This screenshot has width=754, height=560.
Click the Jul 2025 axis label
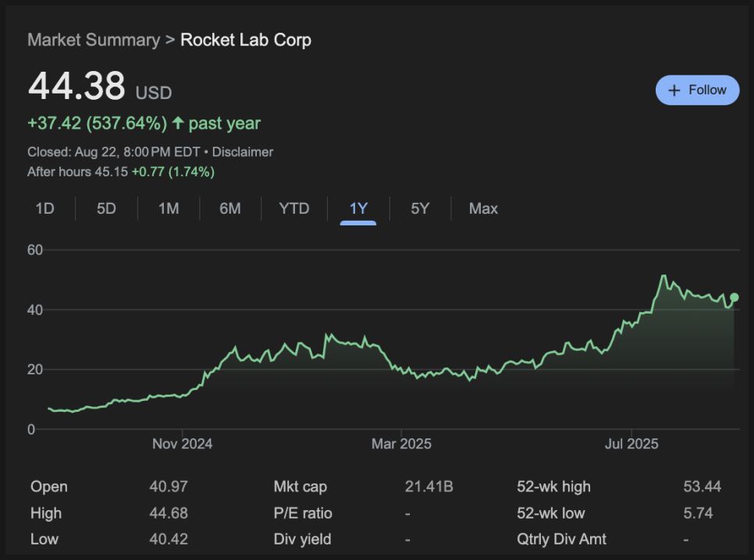click(631, 444)
